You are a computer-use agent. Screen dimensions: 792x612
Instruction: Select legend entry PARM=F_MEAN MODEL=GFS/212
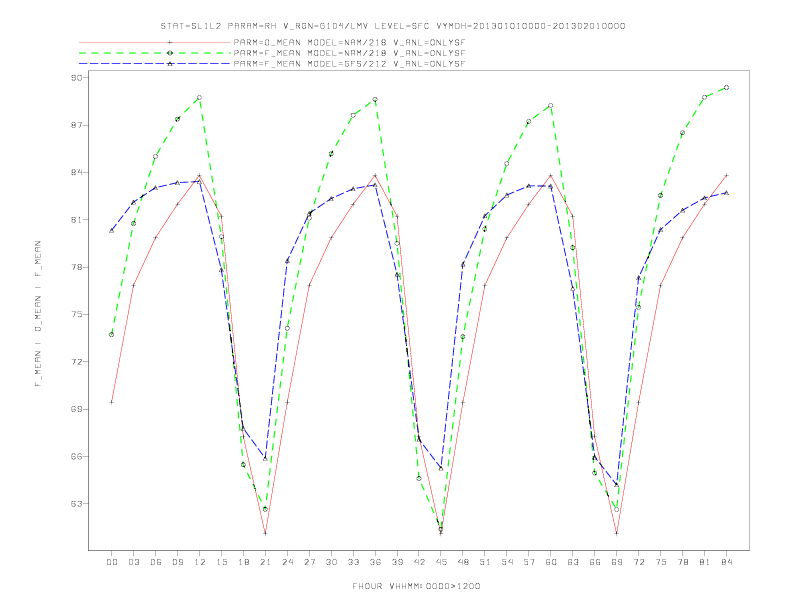click(x=349, y=64)
